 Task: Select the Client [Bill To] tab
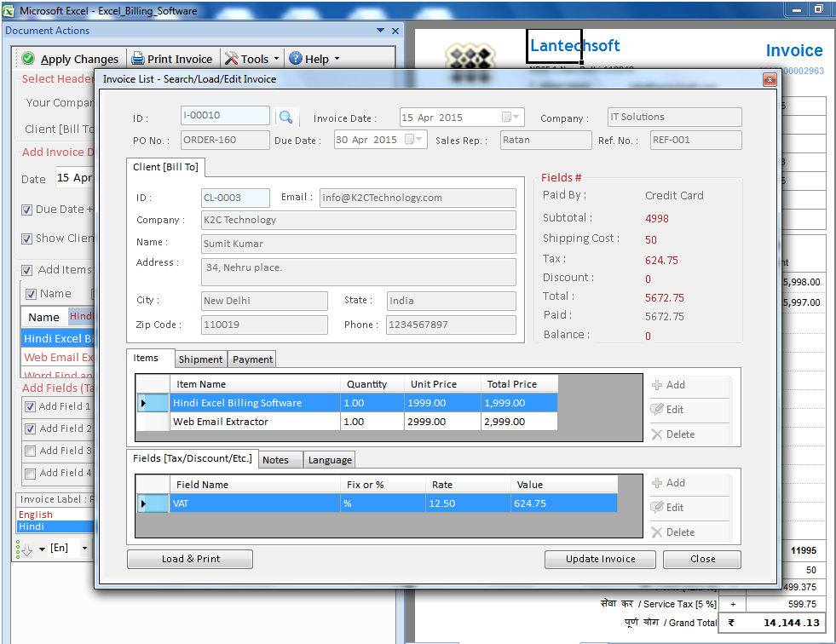coord(166,167)
